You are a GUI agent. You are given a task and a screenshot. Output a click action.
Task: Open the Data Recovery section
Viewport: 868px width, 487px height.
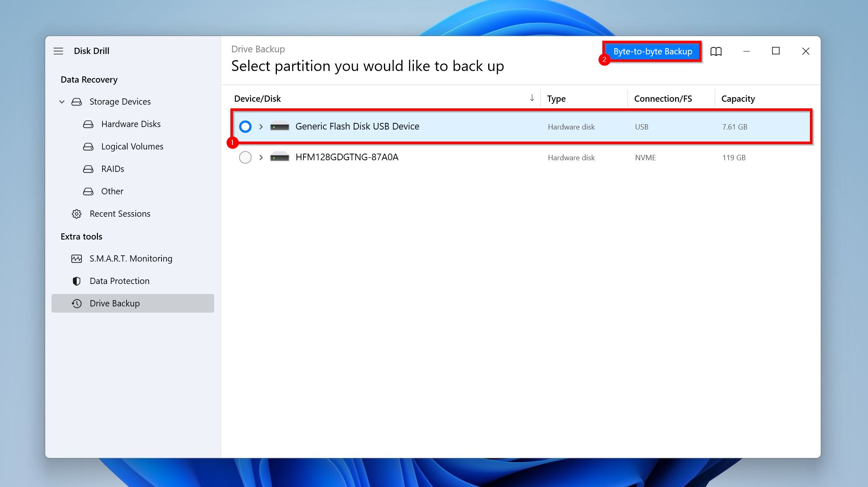pos(88,79)
